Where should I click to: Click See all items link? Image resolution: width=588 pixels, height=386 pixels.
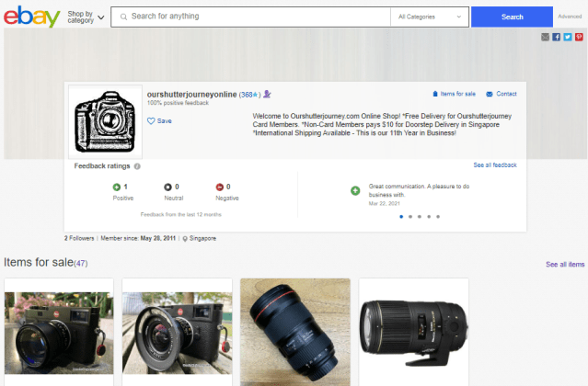tap(564, 264)
